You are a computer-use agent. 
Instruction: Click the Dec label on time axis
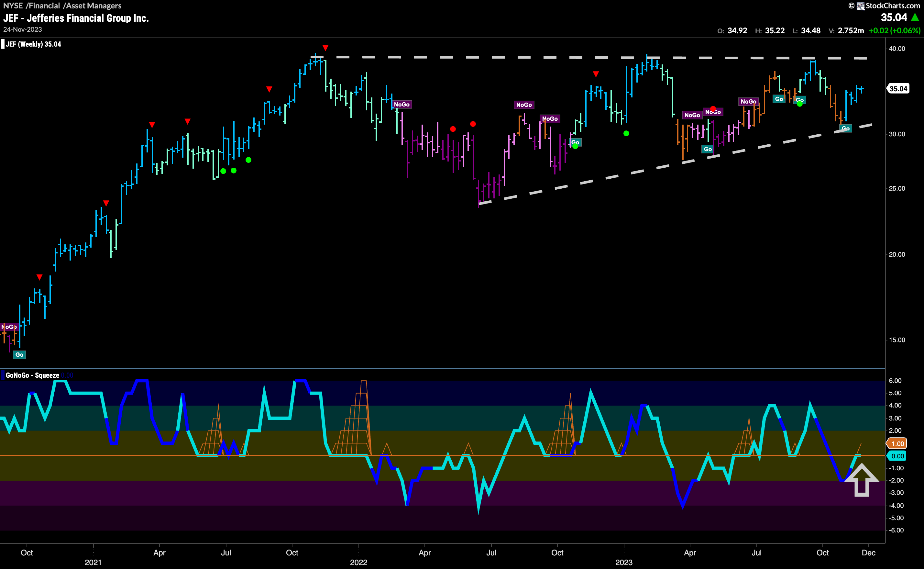tap(869, 552)
